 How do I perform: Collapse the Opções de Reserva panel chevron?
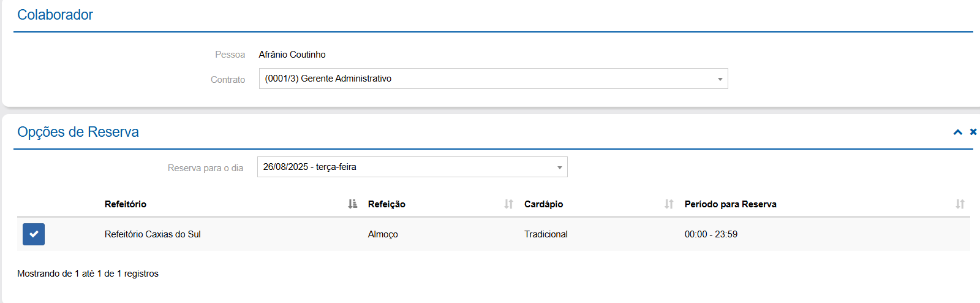(958, 132)
